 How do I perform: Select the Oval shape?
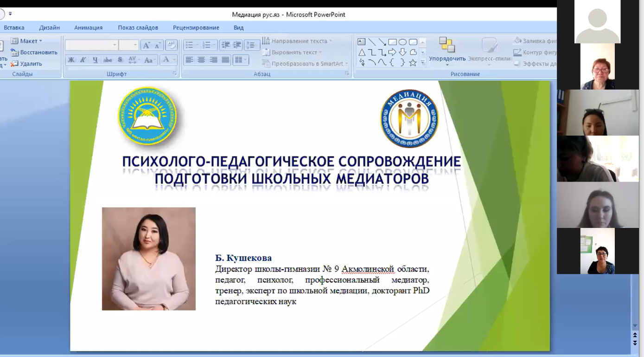click(402, 42)
